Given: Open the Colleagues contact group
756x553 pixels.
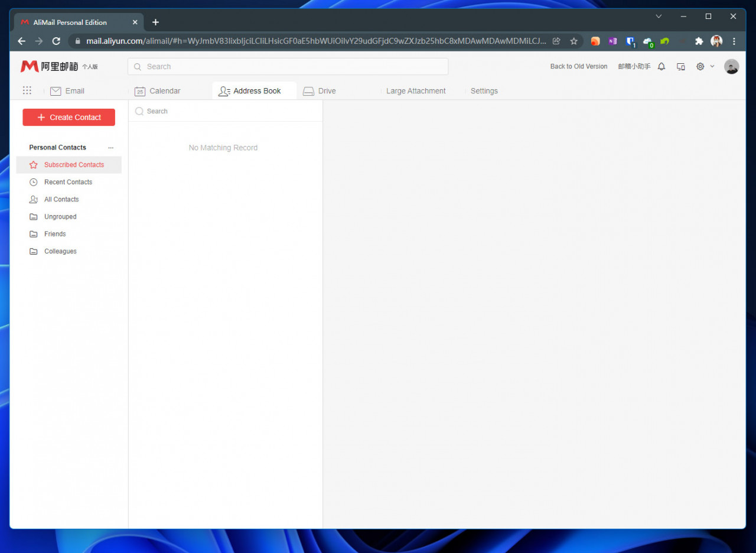Looking at the screenshot, I should coord(60,251).
